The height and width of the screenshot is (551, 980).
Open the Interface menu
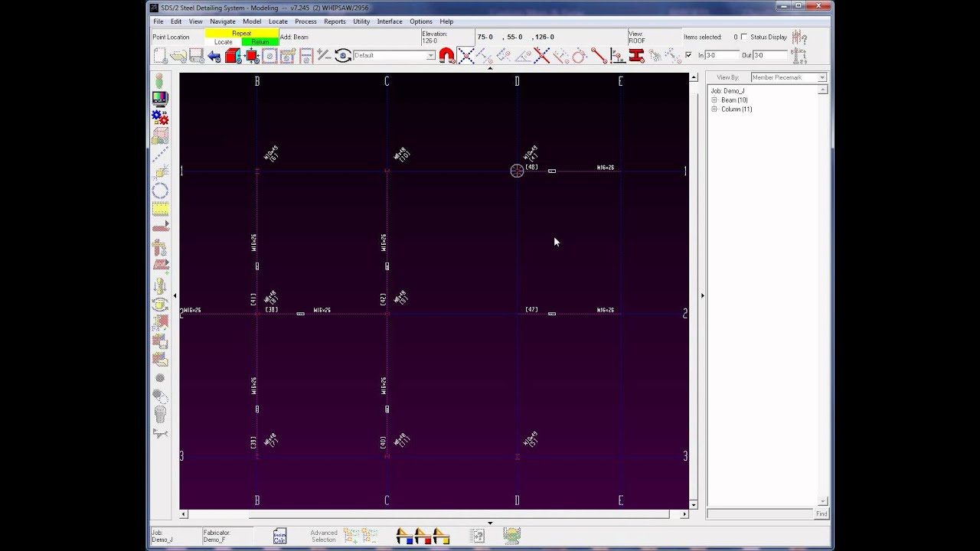pyautogui.click(x=390, y=21)
